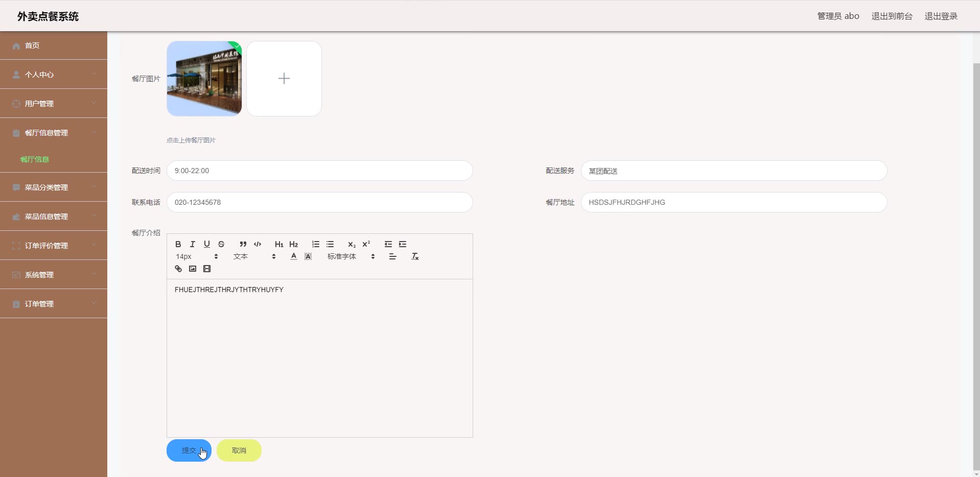The image size is (980, 477).
Task: Click the 提交 submit button
Action: (189, 450)
